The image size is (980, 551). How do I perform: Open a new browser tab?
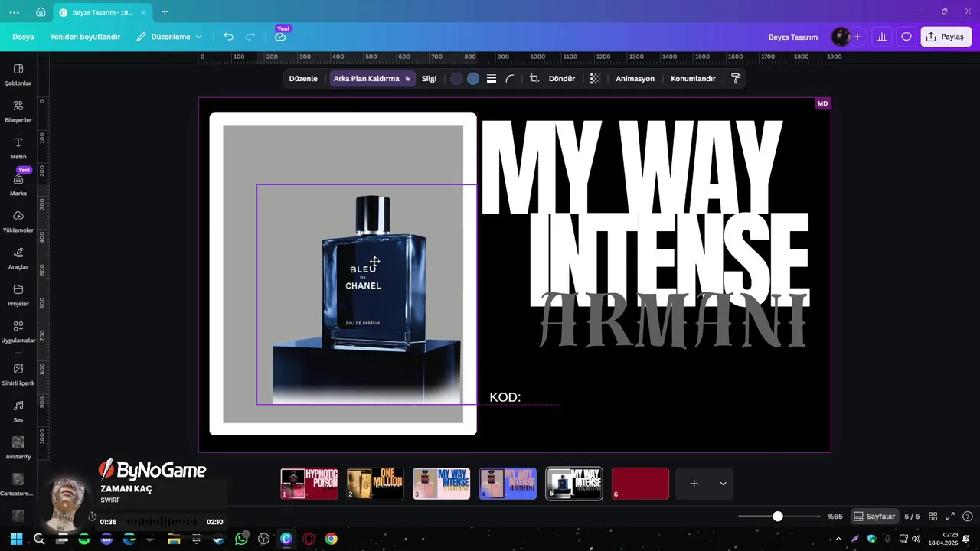165,12
